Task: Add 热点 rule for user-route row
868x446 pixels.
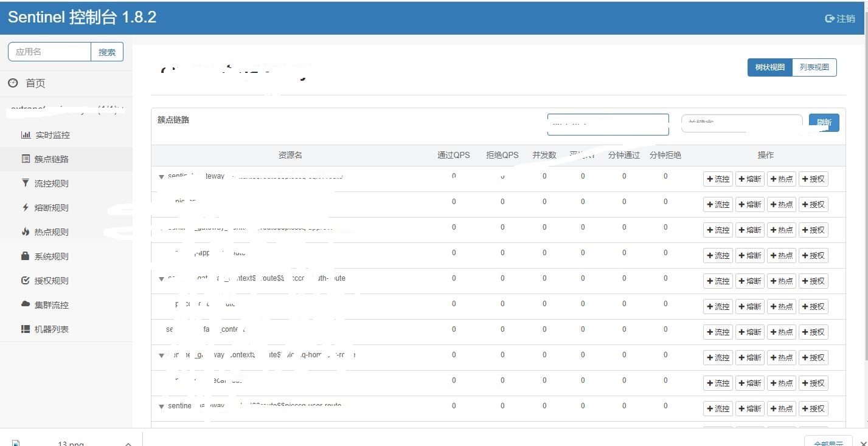Action: click(x=782, y=408)
